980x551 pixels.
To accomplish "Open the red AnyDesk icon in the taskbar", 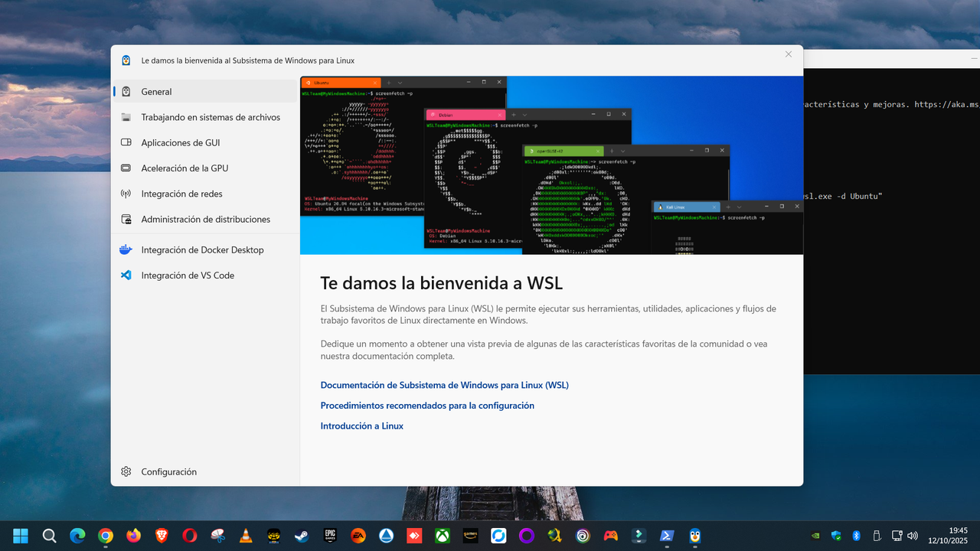I will [414, 536].
